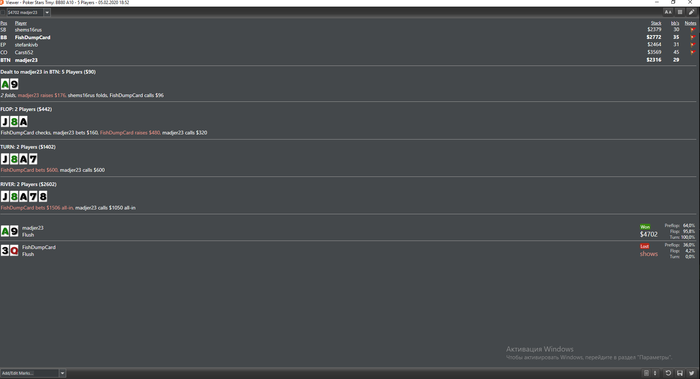Click the $4702 madjer23 hand combo field
Image resolution: width=700 pixels, height=379 pixels.
tap(25, 12)
